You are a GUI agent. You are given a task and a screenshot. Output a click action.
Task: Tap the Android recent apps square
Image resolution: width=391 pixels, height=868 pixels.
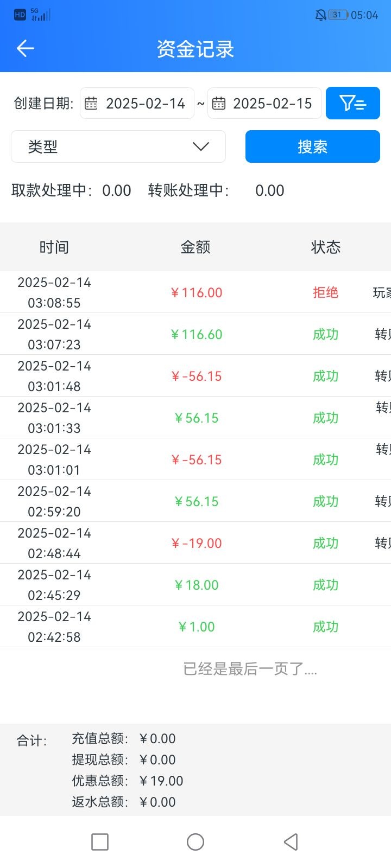click(x=100, y=842)
